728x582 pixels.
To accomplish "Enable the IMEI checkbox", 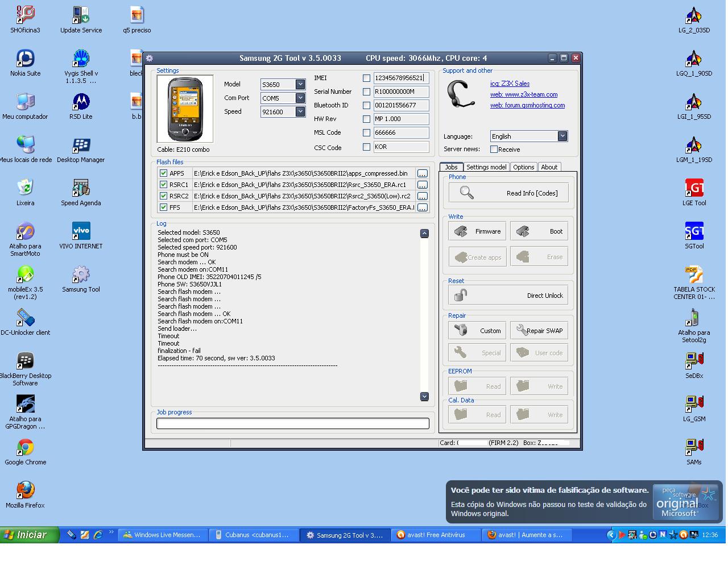I will (x=366, y=78).
